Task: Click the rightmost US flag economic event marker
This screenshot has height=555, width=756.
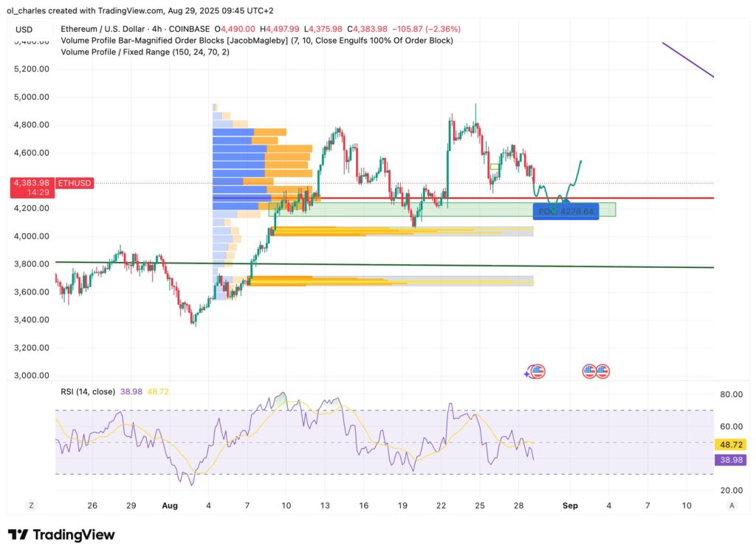Action: coord(602,371)
